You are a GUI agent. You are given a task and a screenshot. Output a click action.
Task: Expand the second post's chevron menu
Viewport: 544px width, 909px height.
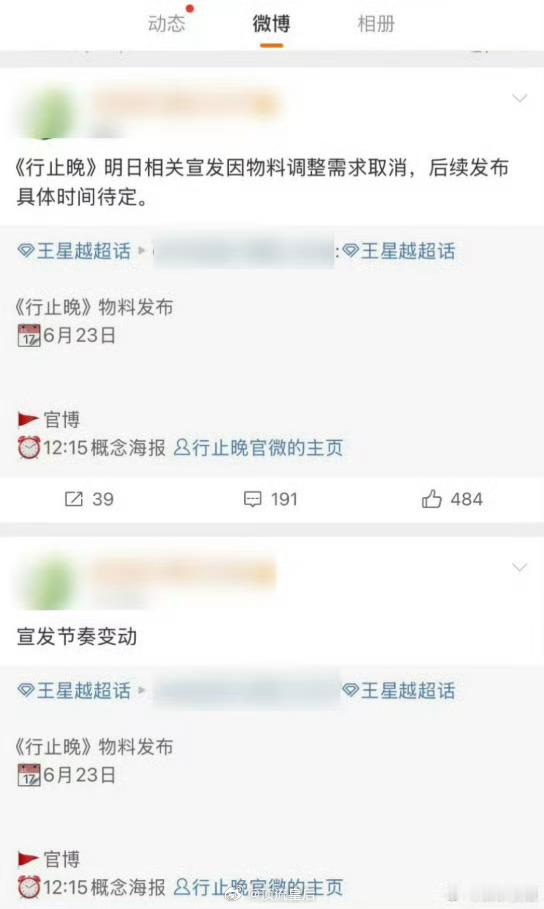click(x=520, y=567)
